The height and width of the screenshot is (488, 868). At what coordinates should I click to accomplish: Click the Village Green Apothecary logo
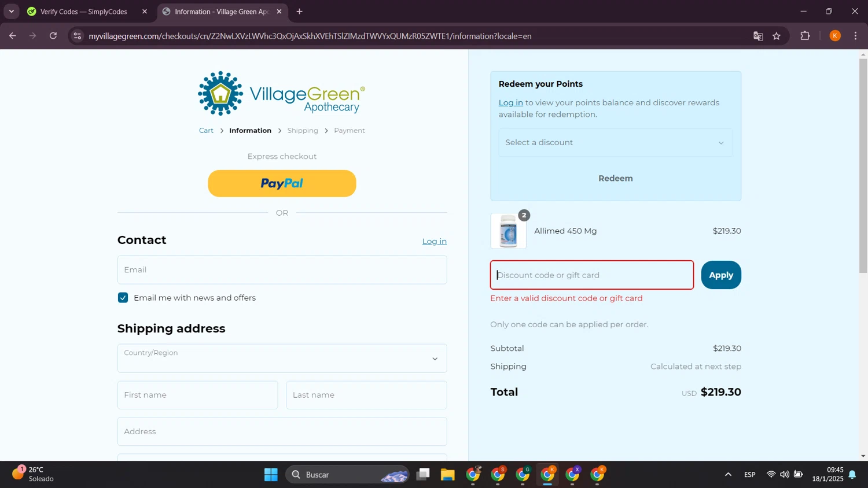[x=282, y=93]
